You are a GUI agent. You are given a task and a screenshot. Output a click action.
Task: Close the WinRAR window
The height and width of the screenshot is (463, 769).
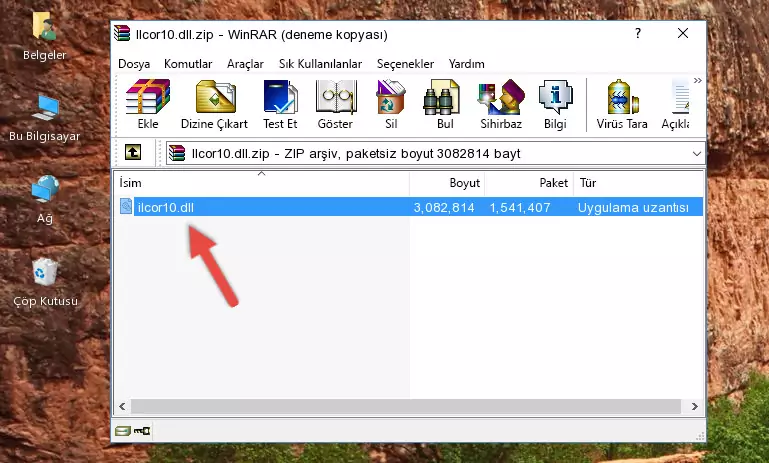(x=683, y=33)
